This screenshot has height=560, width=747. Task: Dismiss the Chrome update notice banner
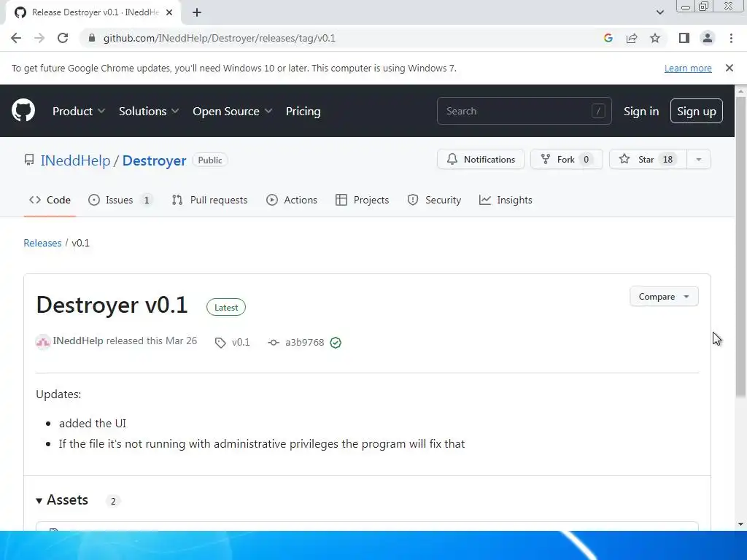point(729,68)
